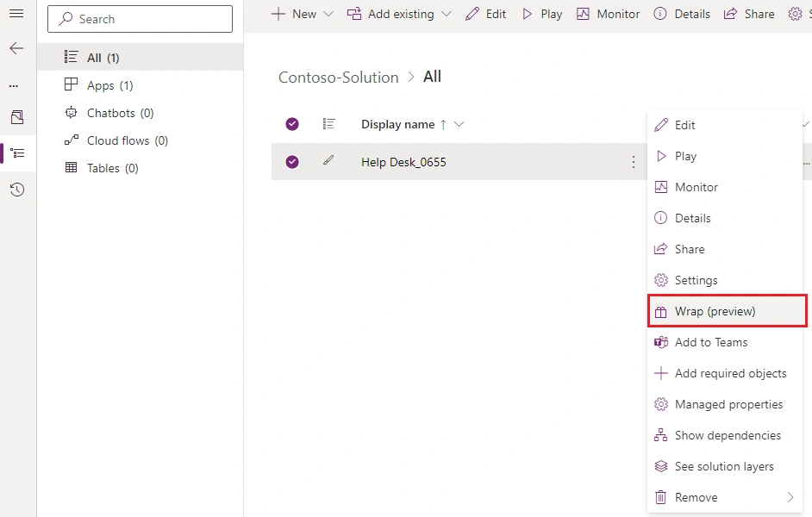Select Show dependencies menu entry
Viewport: 812px width, 517px height.
(x=727, y=435)
